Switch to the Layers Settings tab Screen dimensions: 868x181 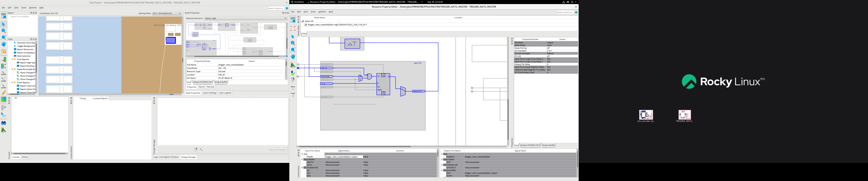coord(209,93)
